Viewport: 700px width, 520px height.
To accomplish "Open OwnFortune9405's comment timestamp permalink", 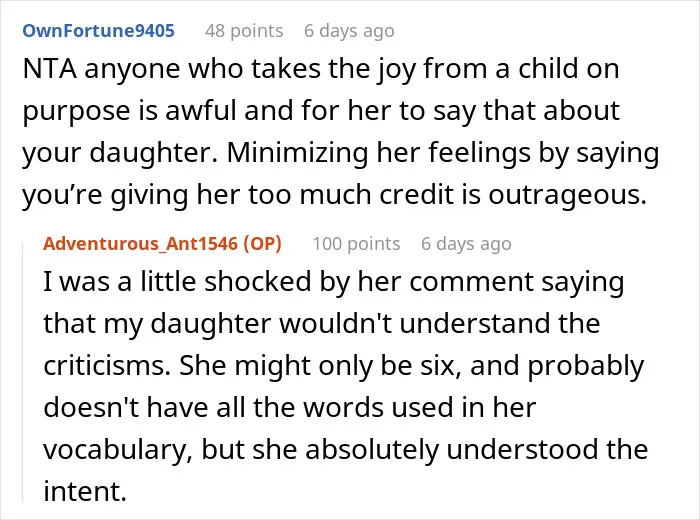I will pos(349,31).
